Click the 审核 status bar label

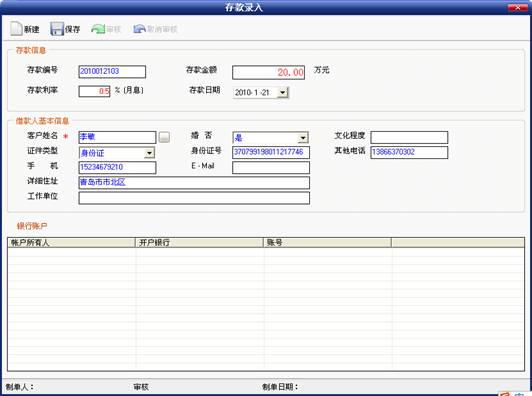pos(141,386)
